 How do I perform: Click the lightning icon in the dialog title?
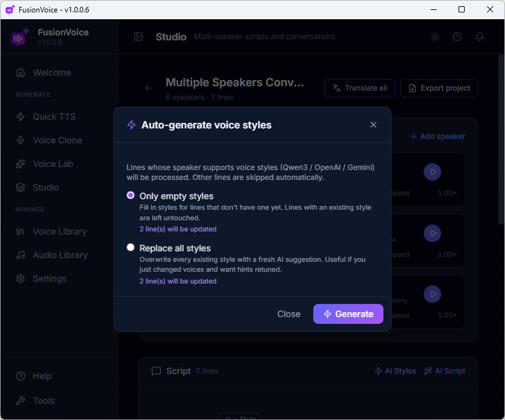click(132, 125)
